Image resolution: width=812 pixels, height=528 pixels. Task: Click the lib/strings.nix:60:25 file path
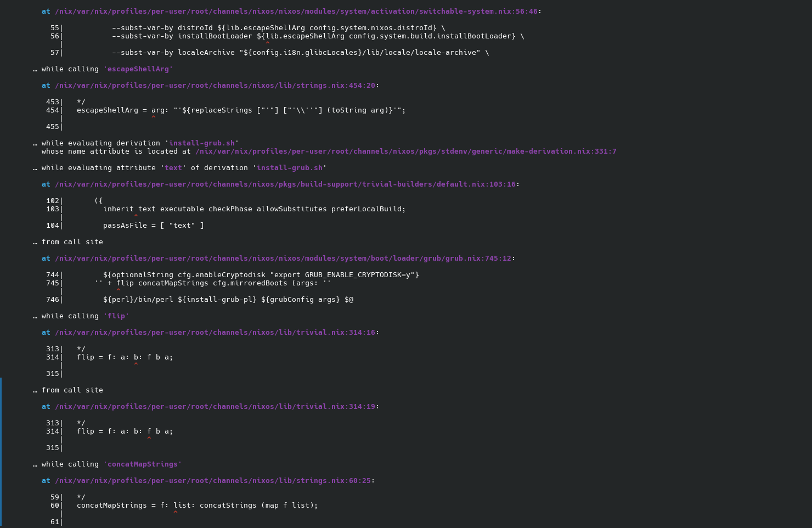213,480
